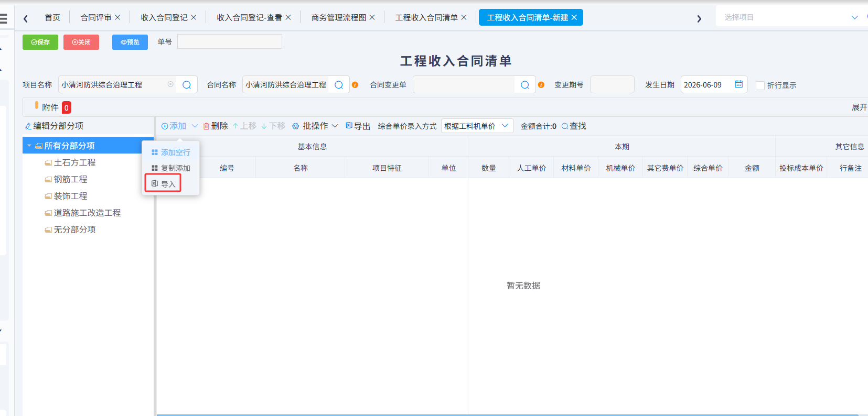The height and width of the screenshot is (416, 868).
Task: Click the 综合单价 column header
Action: tap(708, 168)
